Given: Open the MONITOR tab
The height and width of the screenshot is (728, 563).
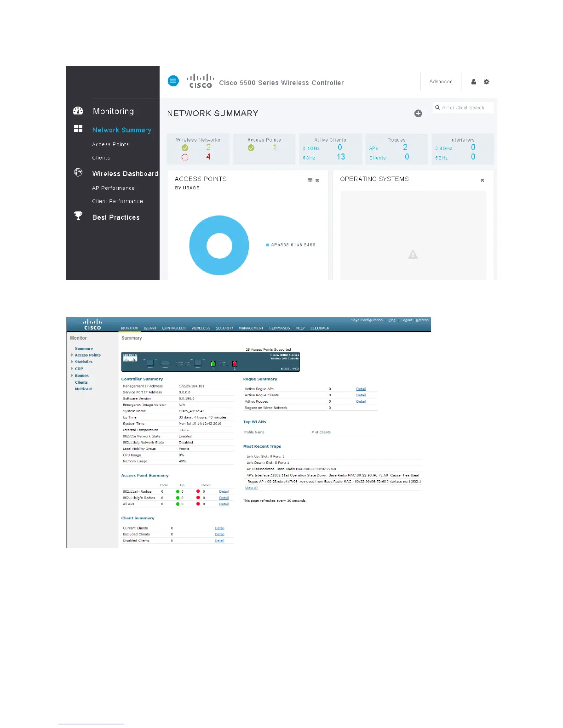Looking at the screenshot, I should pyautogui.click(x=129, y=328).
